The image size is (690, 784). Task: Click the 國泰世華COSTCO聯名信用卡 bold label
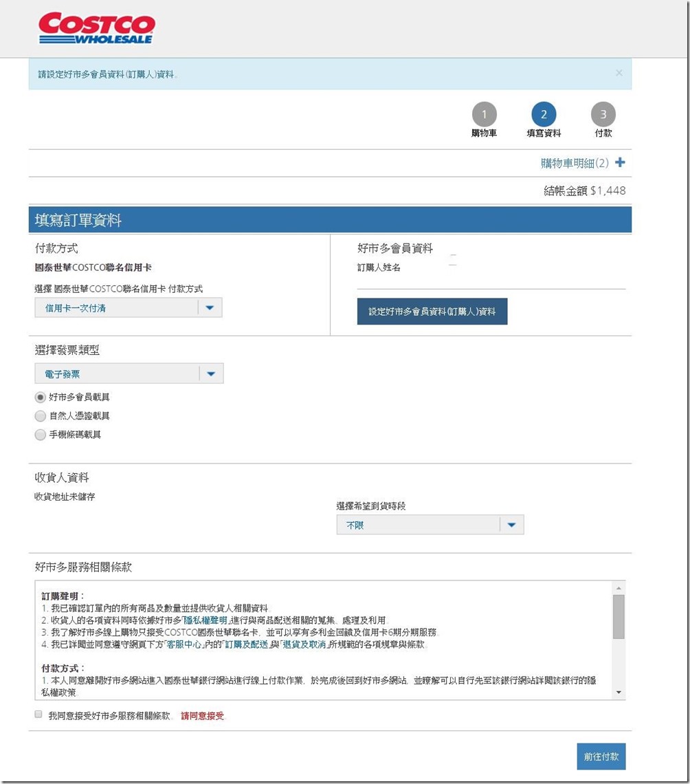[x=93, y=268]
